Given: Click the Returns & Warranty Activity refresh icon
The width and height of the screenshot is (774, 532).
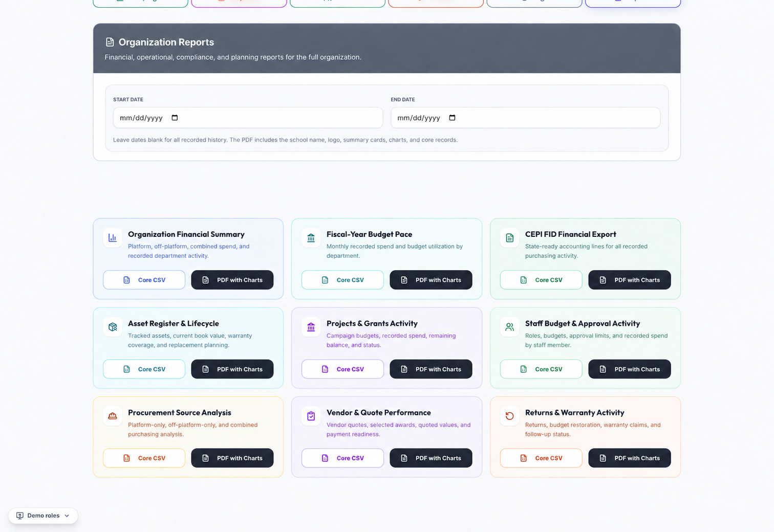Looking at the screenshot, I should tap(510, 416).
